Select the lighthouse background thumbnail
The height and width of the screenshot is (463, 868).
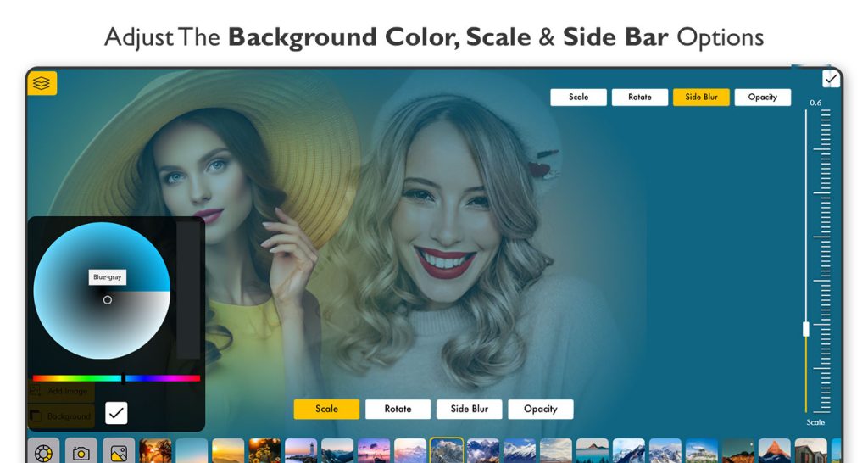(x=301, y=451)
